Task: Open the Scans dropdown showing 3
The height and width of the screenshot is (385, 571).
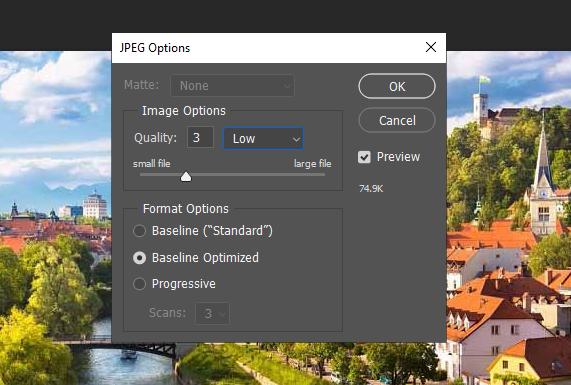Action: (x=212, y=313)
